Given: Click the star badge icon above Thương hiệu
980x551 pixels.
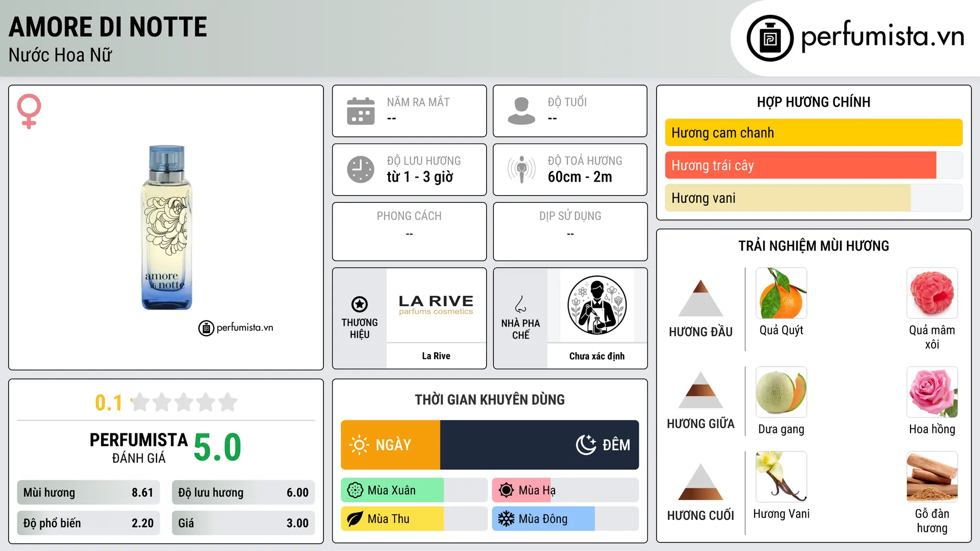Looking at the screenshot, I should tap(359, 304).
